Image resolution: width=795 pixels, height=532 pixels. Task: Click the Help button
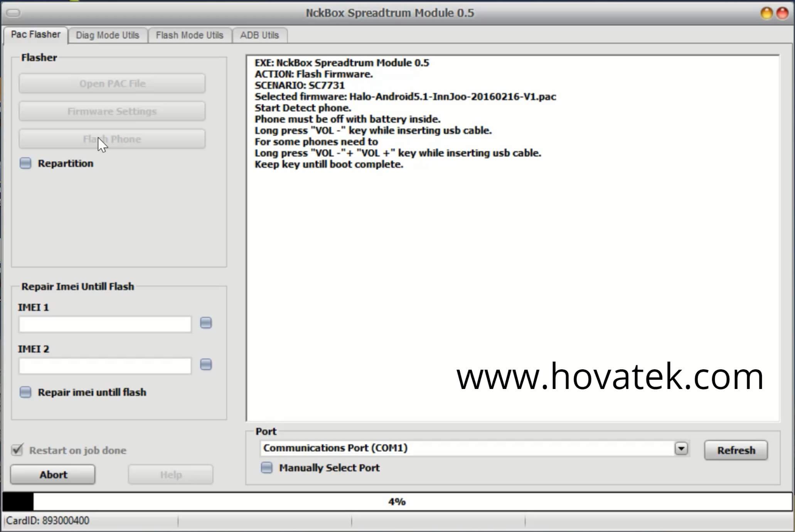171,475
